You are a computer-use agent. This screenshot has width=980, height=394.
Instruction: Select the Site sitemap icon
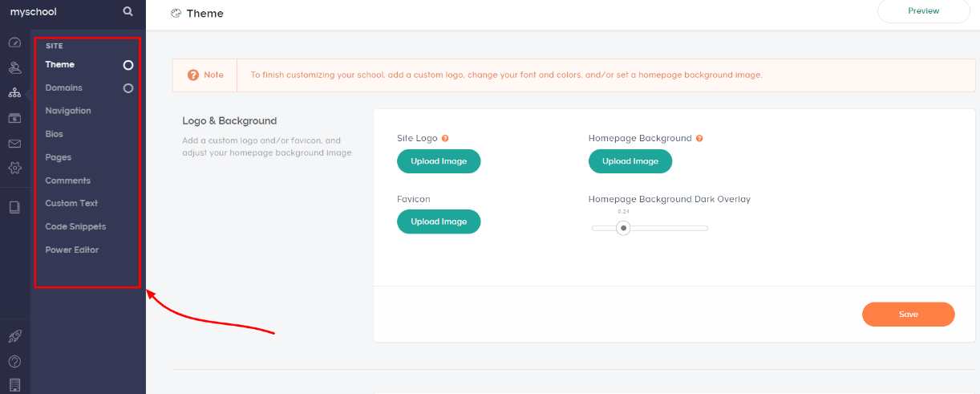coord(14,93)
